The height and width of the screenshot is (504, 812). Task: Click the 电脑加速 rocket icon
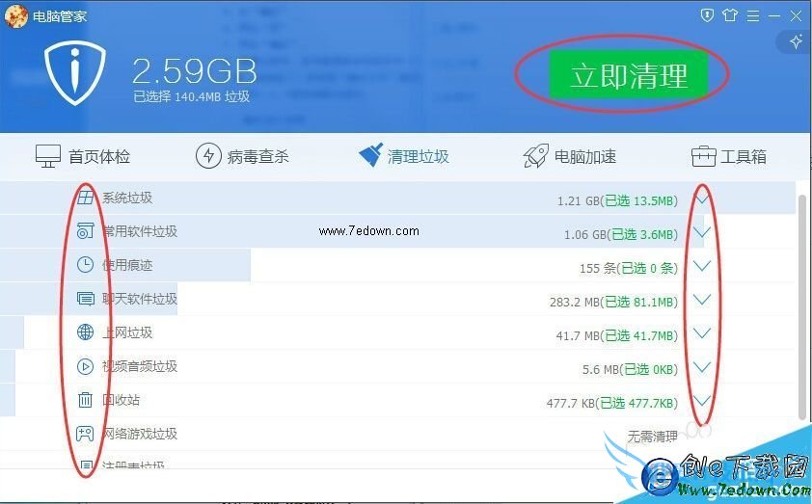pyautogui.click(x=535, y=156)
